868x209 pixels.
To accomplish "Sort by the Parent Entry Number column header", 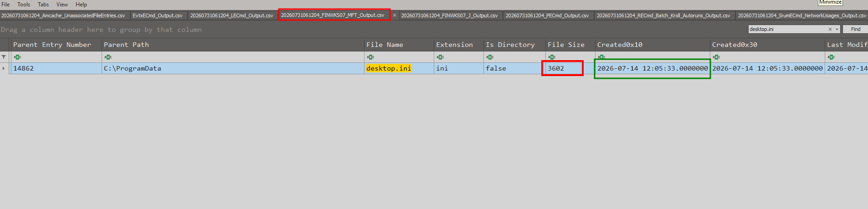I will (x=56, y=45).
